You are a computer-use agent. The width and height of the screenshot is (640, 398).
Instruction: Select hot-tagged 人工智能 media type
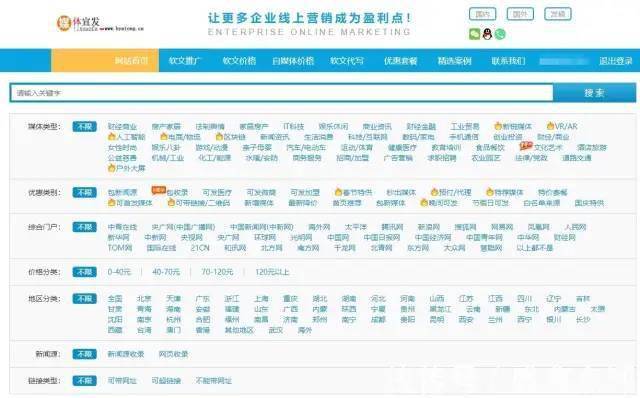(x=127, y=136)
